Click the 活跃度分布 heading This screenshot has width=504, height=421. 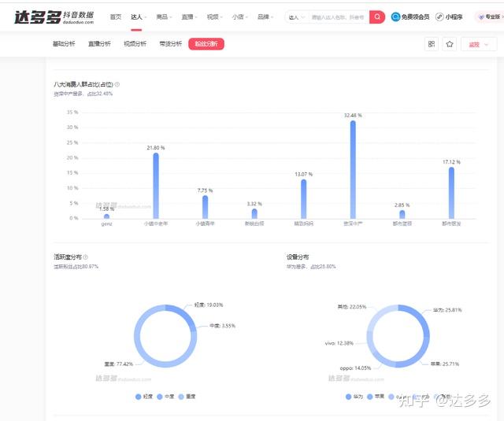tap(68, 257)
